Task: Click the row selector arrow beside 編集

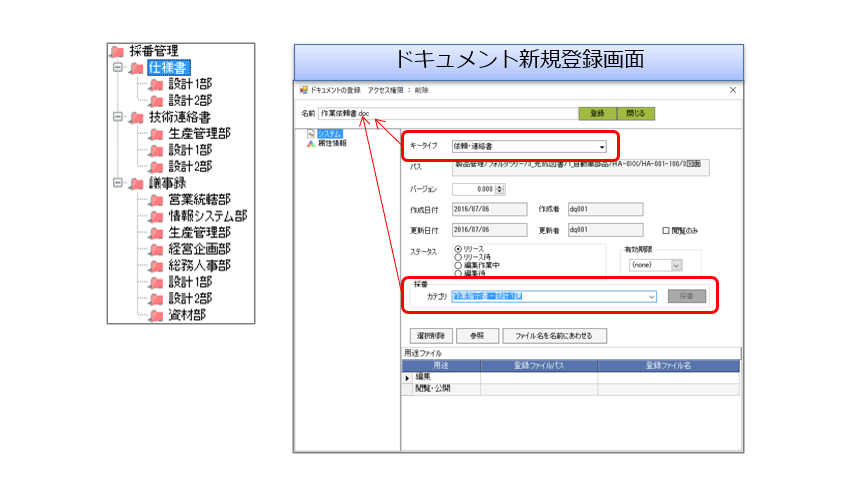Action: click(407, 378)
